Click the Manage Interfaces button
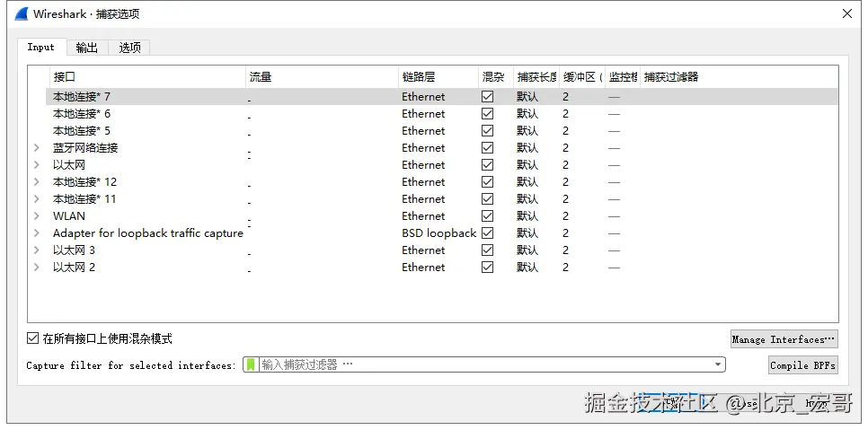The height and width of the screenshot is (430, 868). [784, 339]
